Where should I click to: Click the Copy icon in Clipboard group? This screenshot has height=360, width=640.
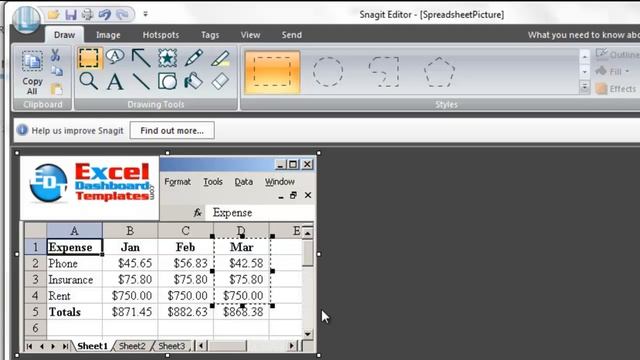tap(57, 71)
